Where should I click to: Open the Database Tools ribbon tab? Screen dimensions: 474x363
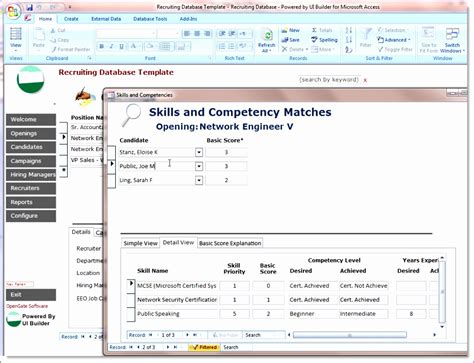[150, 19]
